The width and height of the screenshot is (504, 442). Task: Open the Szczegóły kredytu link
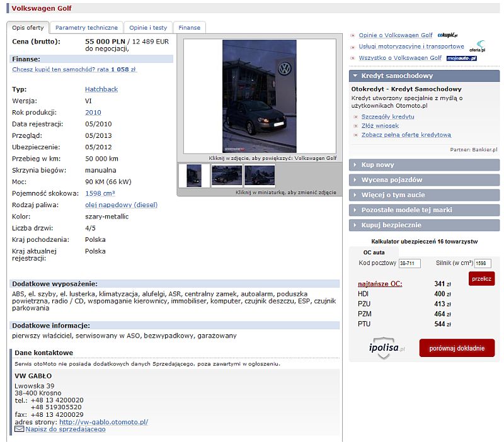[x=387, y=116]
